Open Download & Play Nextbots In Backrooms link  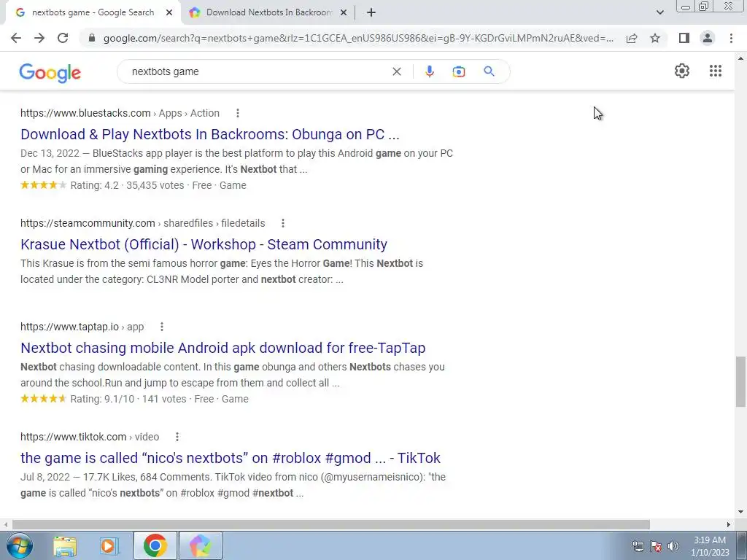(x=209, y=134)
